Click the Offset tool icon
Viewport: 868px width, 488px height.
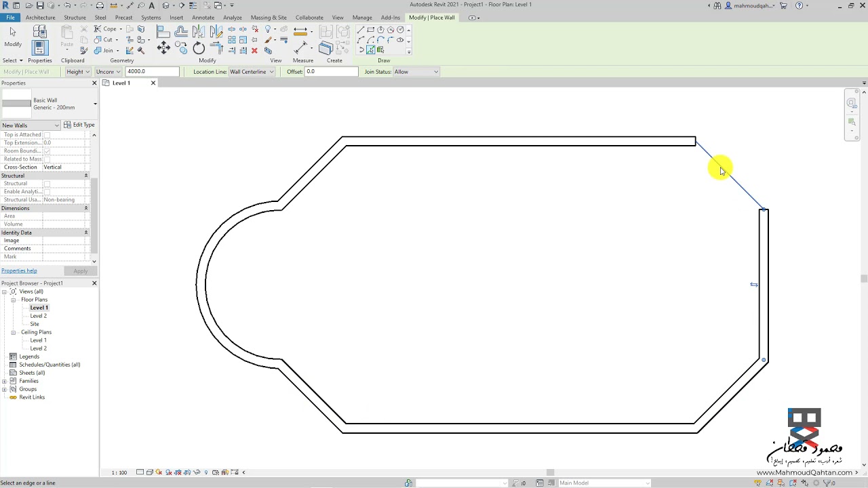tap(181, 31)
